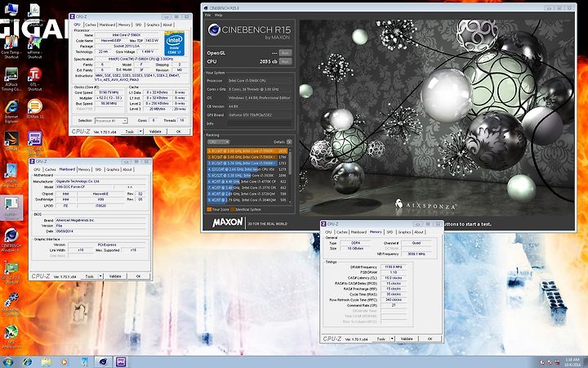This screenshot has height=368, width=588.
Task: Select the top orange ranking entry
Action: coord(247,151)
